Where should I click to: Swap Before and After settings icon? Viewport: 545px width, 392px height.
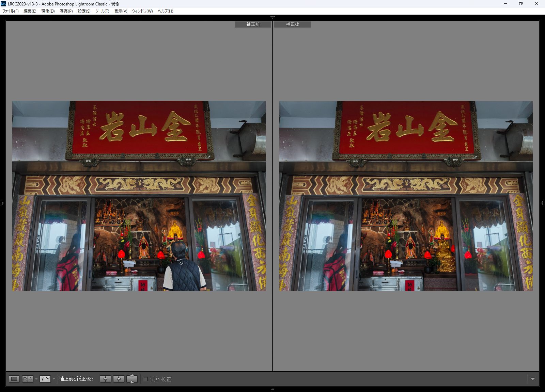(x=132, y=379)
